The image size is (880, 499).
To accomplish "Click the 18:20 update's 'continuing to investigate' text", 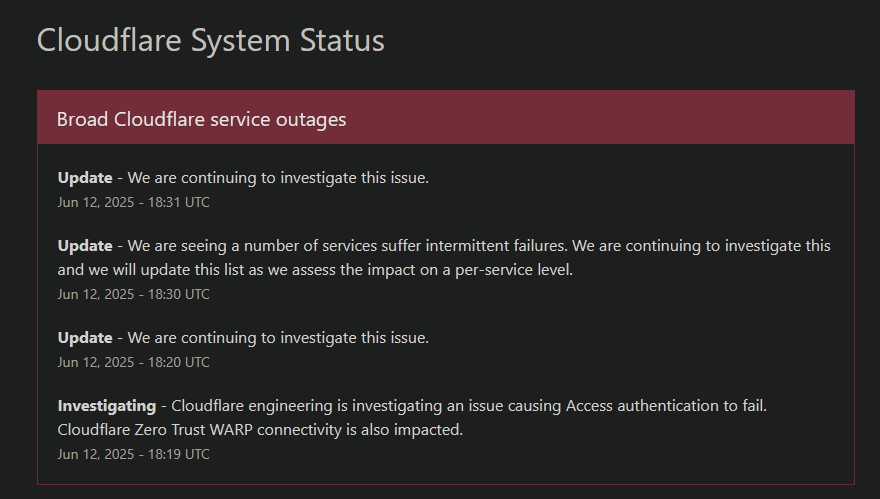I will [x=278, y=338].
